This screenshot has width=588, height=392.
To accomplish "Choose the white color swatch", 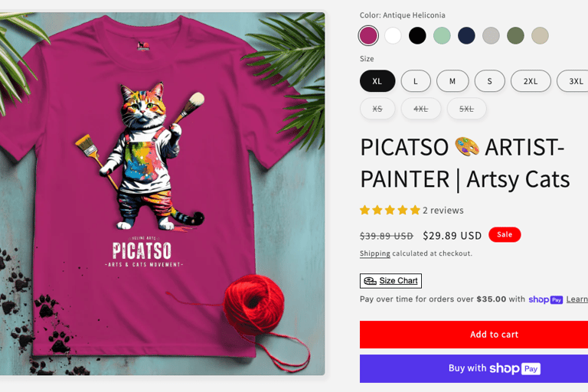I will [393, 36].
